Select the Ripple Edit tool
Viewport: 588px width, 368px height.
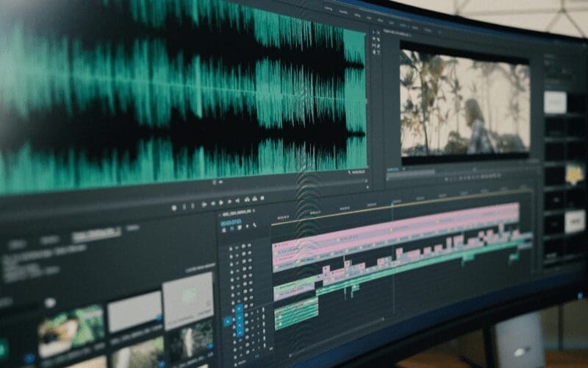tap(374, 40)
